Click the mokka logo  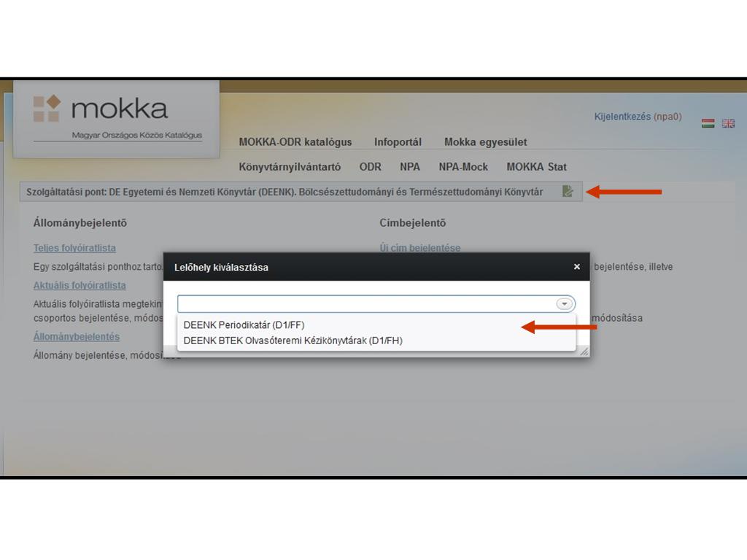click(117, 117)
